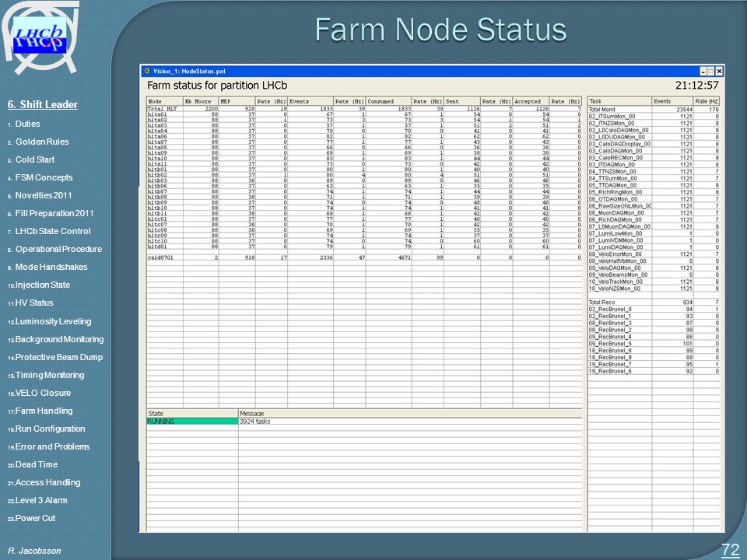Open the '6. Shift Leader' section heading

[x=42, y=105]
